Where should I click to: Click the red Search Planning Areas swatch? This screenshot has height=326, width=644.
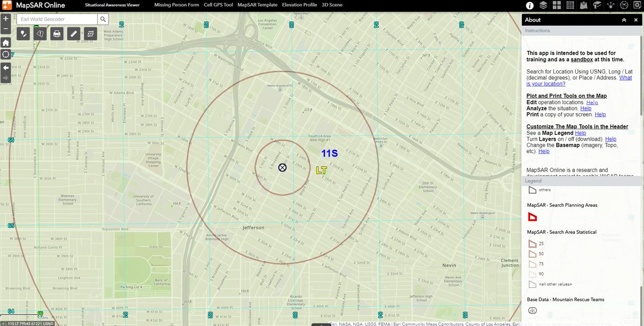(x=532, y=217)
